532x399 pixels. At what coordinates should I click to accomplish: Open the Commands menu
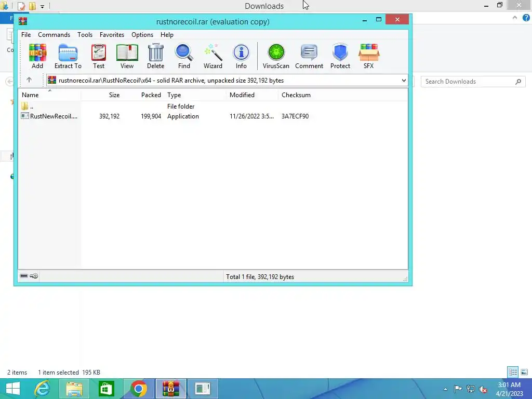click(54, 35)
